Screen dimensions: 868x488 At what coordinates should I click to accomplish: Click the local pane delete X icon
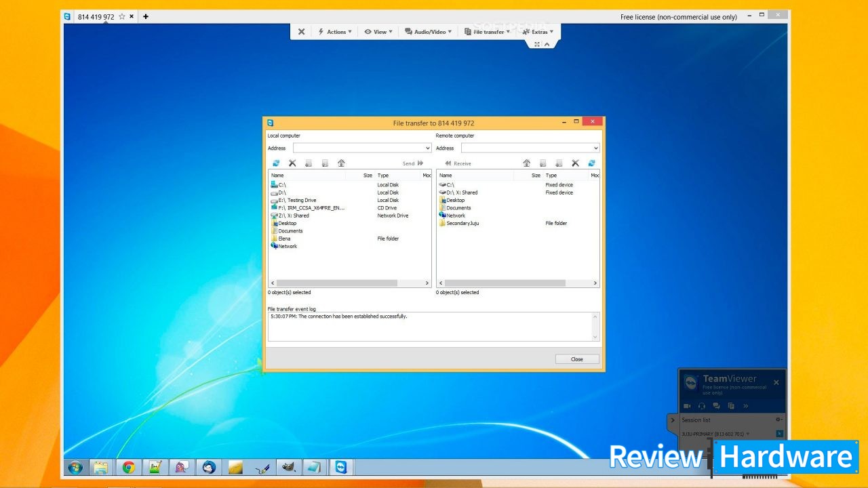[292, 163]
